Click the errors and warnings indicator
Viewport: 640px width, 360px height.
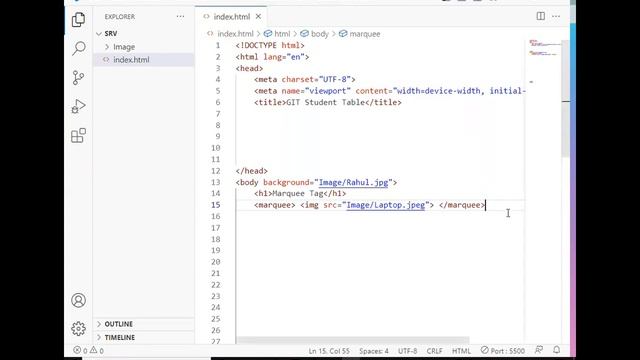tap(88, 350)
